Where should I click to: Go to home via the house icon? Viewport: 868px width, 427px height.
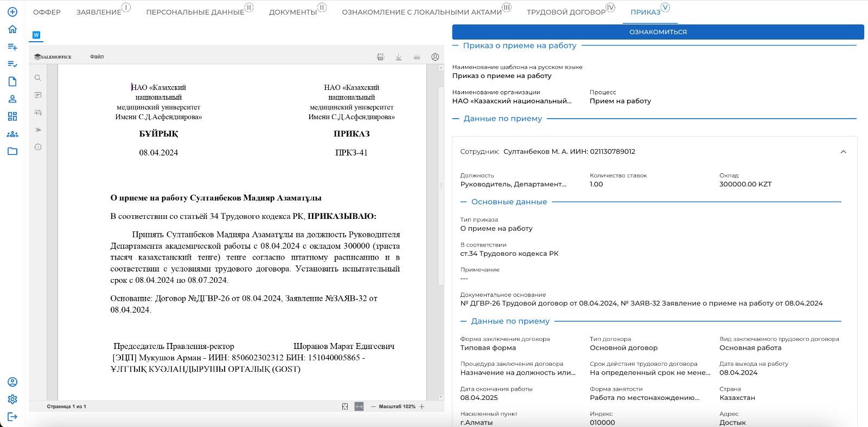12,29
